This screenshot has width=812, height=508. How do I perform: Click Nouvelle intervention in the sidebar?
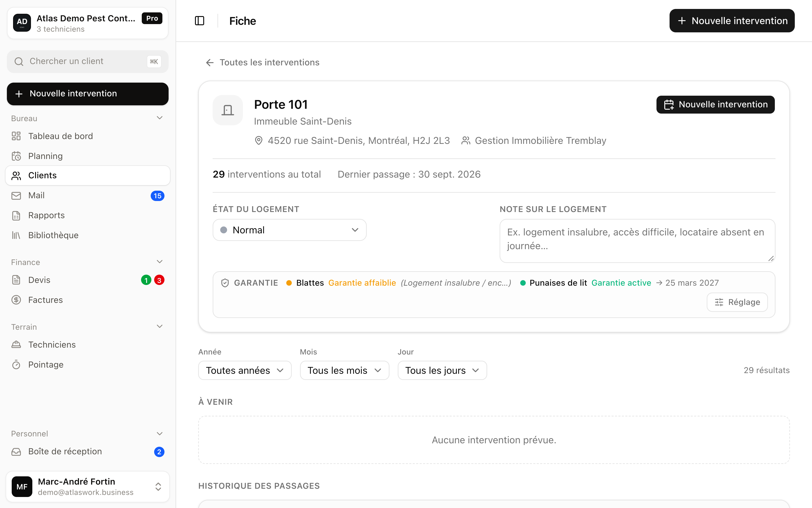pos(88,94)
